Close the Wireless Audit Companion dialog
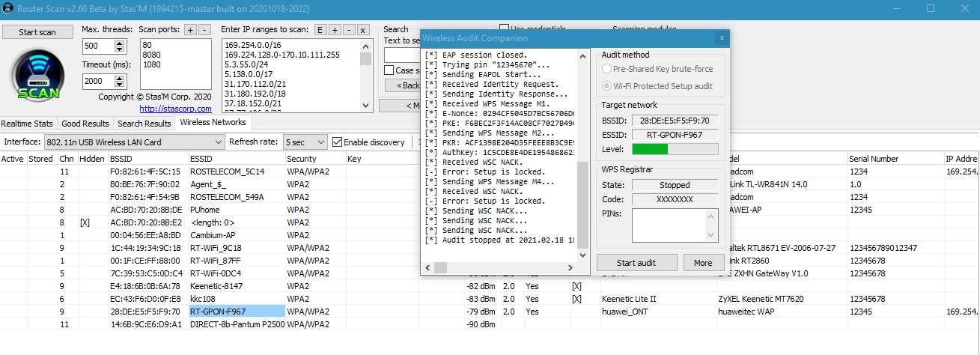 [721, 37]
